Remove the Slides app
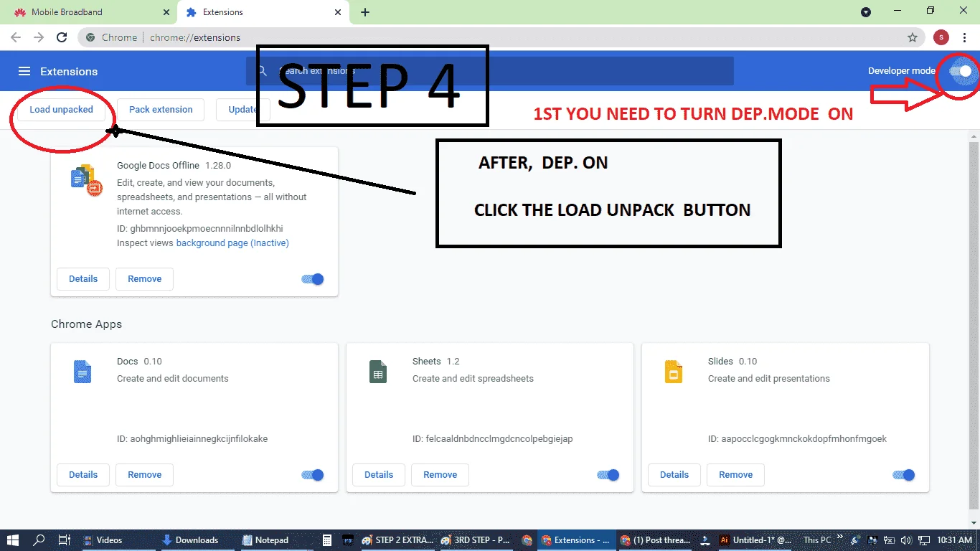The image size is (980, 551). pyautogui.click(x=736, y=475)
